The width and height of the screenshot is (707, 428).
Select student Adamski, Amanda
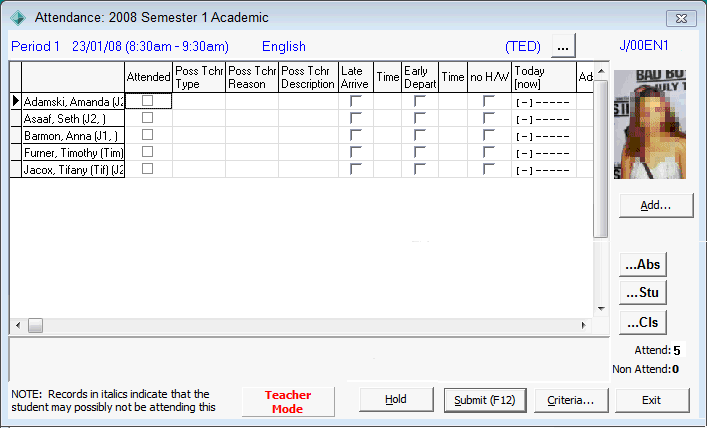[x=73, y=101]
